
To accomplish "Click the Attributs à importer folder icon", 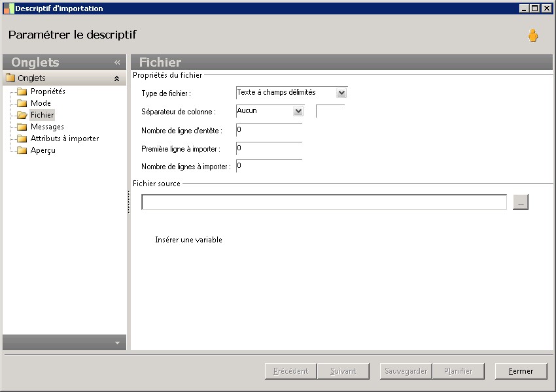I will pyautogui.click(x=22, y=139).
